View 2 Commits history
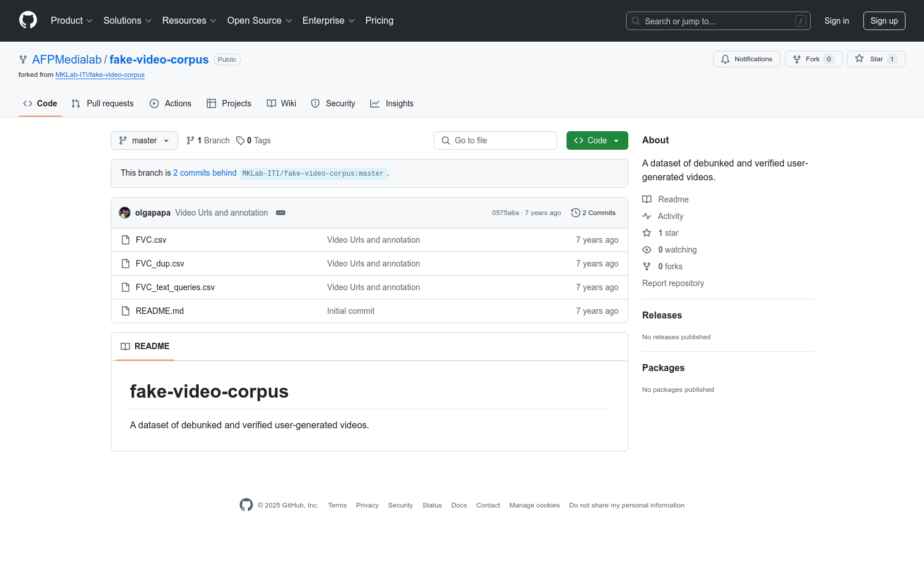Image resolution: width=924 pixels, height=578 pixels. point(593,213)
